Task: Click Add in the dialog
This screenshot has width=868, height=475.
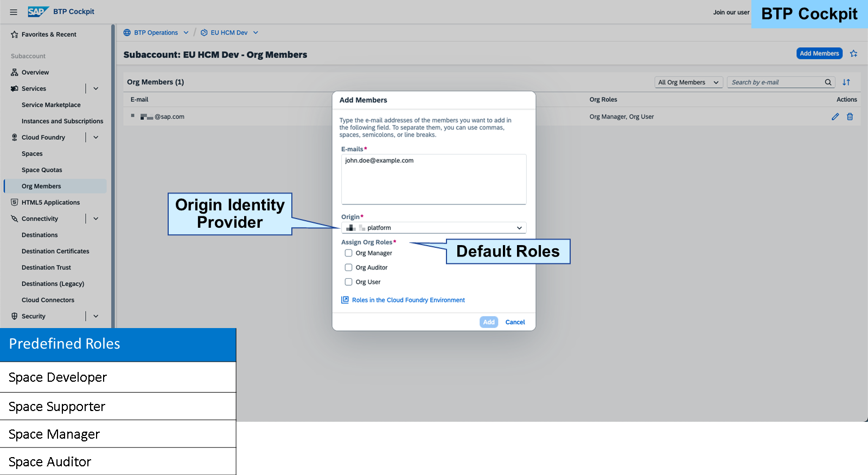Action: [489, 322]
